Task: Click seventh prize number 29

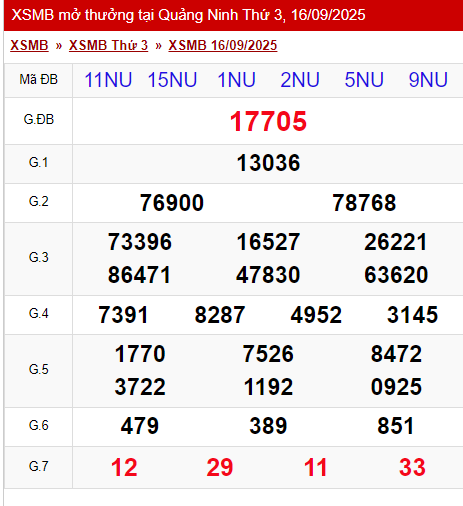Action: pyautogui.click(x=220, y=467)
